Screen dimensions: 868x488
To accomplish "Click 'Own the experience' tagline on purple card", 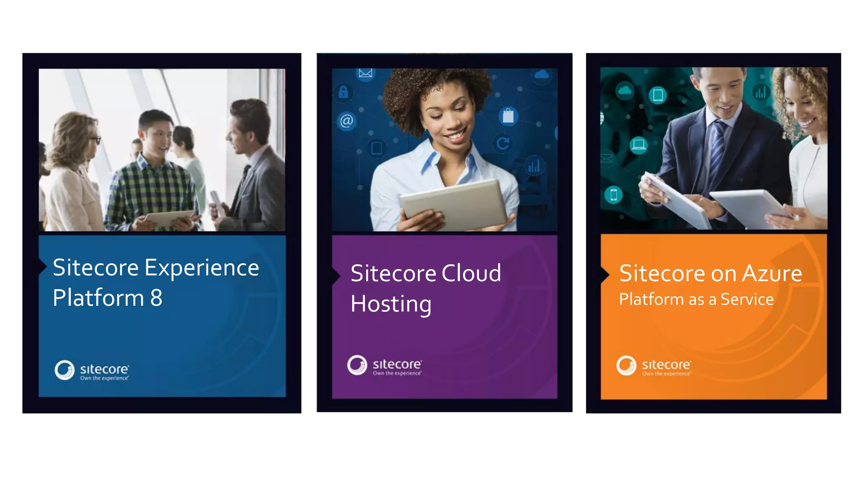I will [397, 373].
